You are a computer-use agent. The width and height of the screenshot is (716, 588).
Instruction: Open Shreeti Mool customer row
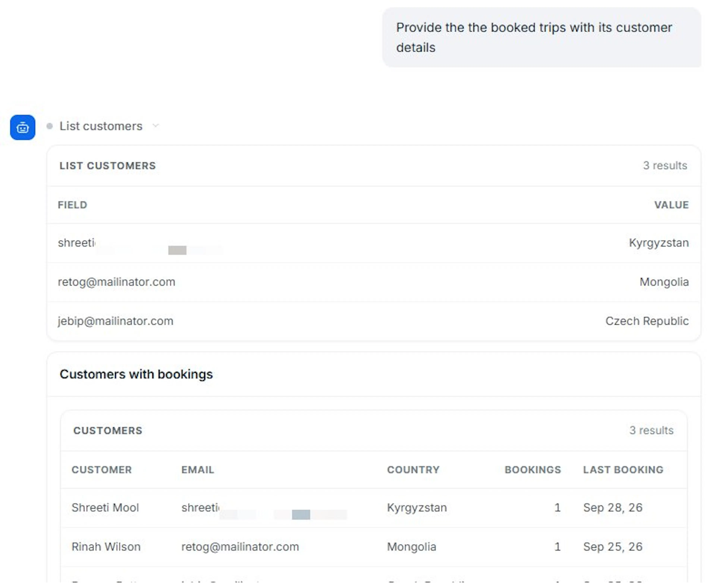pyautogui.click(x=374, y=508)
